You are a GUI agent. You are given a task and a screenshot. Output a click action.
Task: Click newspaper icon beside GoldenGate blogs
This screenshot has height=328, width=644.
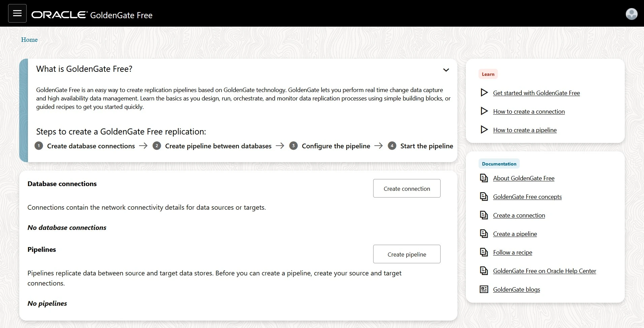tap(484, 289)
